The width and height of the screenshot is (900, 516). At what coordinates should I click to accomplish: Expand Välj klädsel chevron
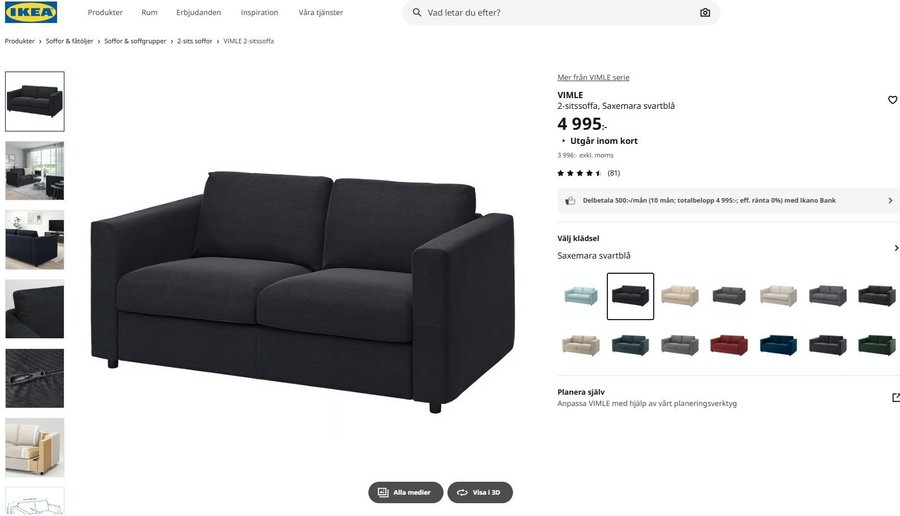click(x=896, y=248)
